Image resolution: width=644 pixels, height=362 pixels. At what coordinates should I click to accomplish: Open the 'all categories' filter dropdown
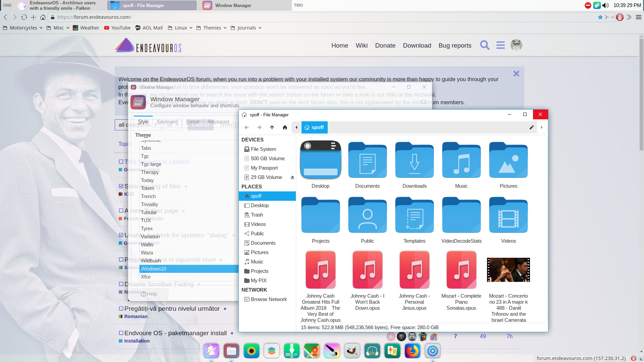(138, 125)
